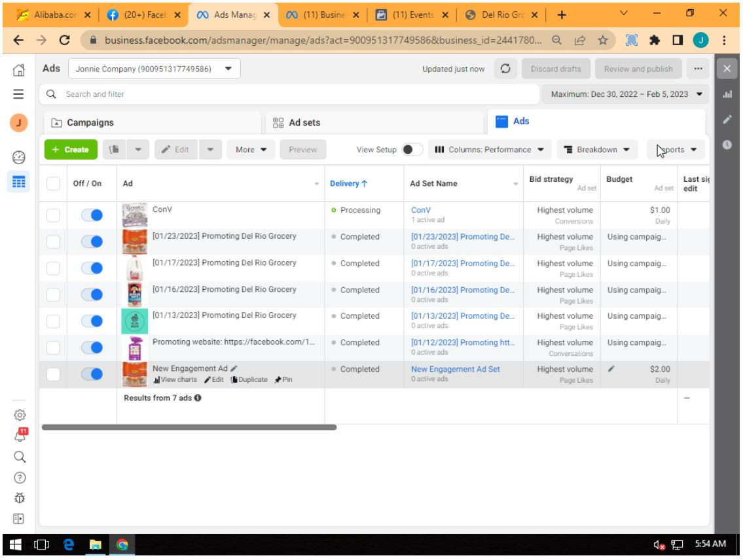Image resolution: width=743 pixels, height=560 pixels.
Task: Open Settings gear in left sidebar
Action: click(x=20, y=415)
